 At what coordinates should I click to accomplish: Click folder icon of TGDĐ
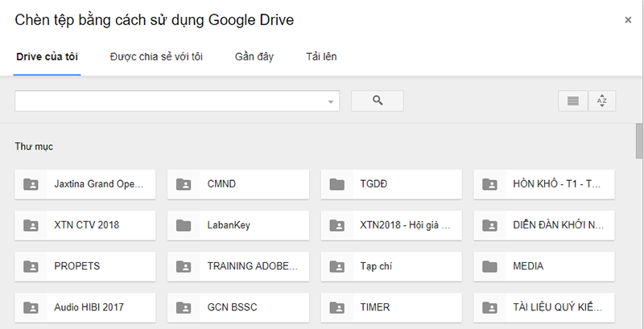tap(336, 184)
